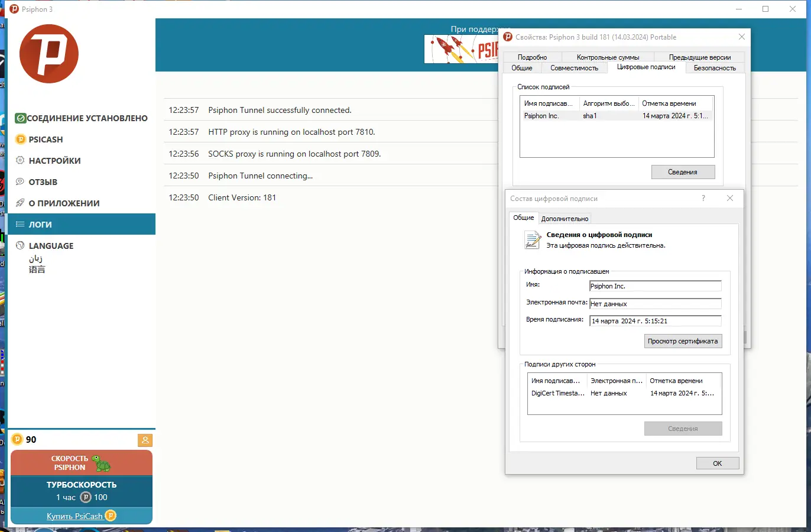Click the coin icon beside 100 turbo price

(x=86, y=497)
